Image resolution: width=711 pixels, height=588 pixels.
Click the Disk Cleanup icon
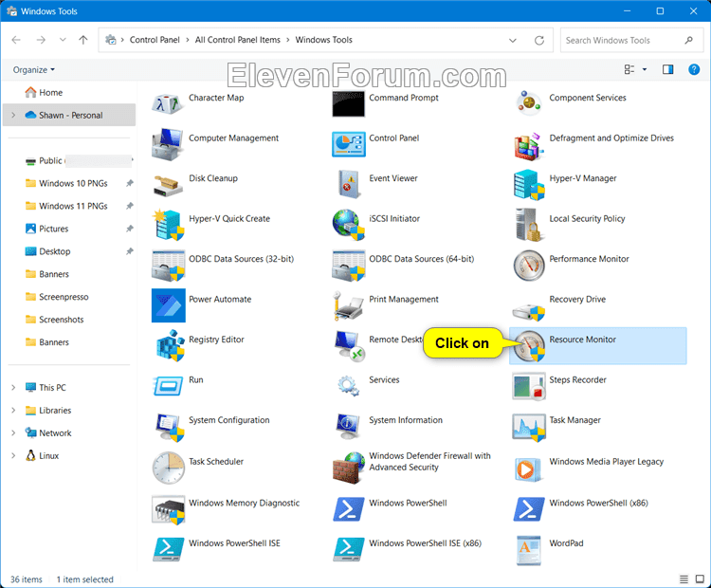click(168, 186)
